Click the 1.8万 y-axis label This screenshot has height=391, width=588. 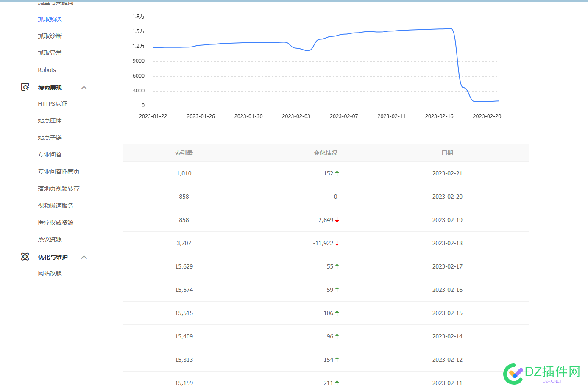coord(138,17)
